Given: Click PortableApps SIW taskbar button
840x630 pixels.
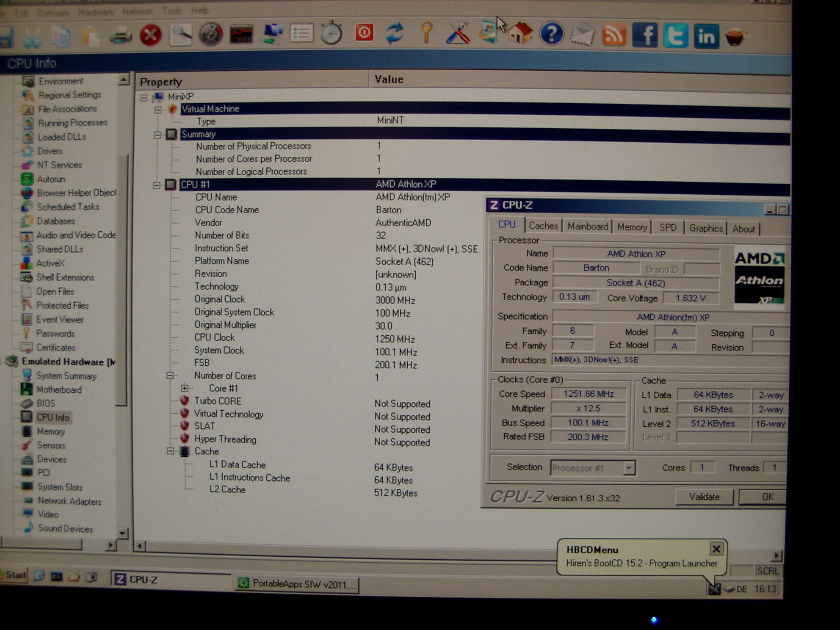Looking at the screenshot, I should (x=297, y=584).
